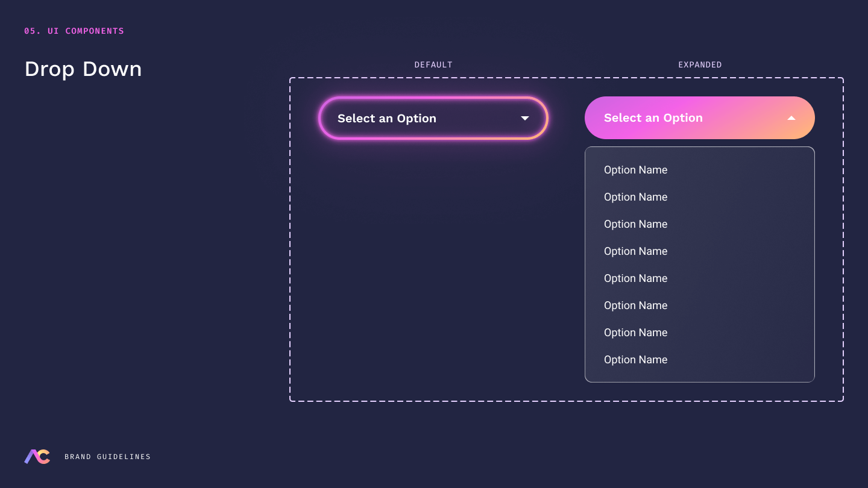This screenshot has width=868, height=488.
Task: Click the BRAND GUIDELINES footer text
Action: [108, 457]
